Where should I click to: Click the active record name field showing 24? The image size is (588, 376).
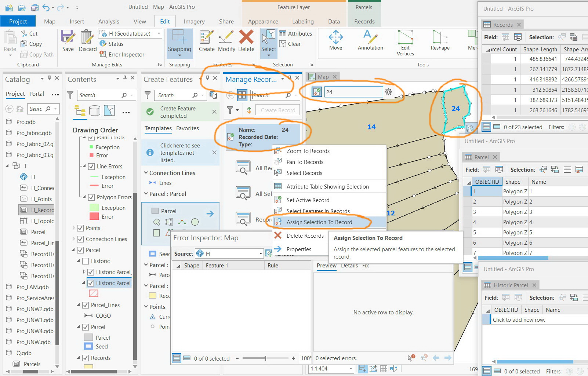(353, 92)
